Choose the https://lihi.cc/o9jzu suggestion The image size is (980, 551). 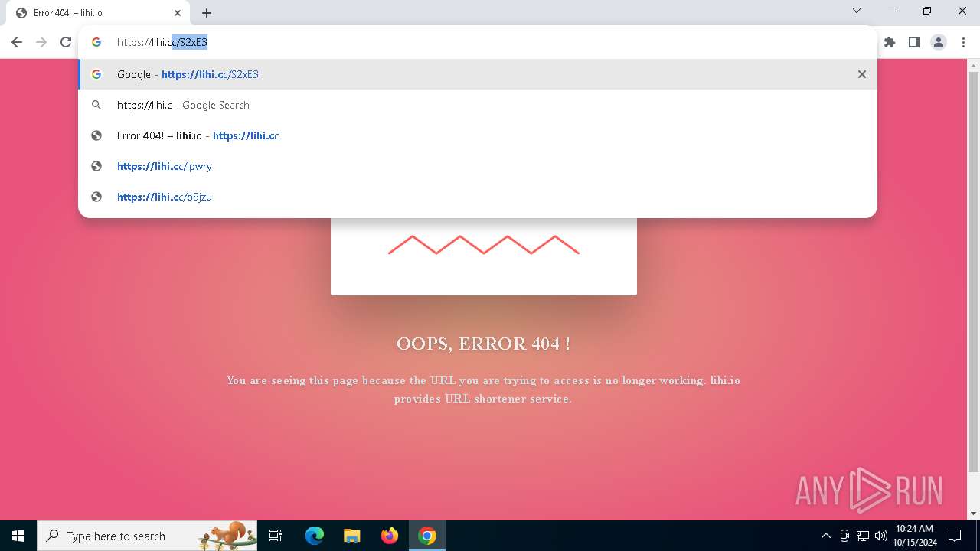pyautogui.click(x=478, y=197)
